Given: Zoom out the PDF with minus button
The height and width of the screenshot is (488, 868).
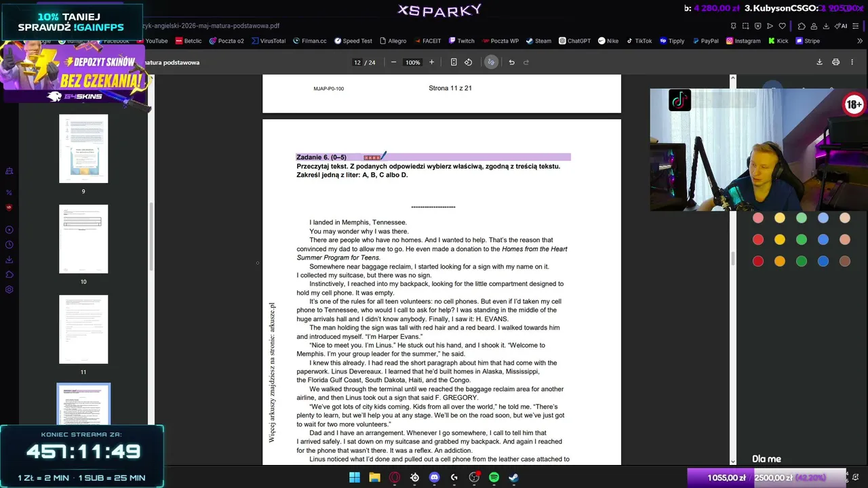Looking at the screenshot, I should (x=393, y=62).
